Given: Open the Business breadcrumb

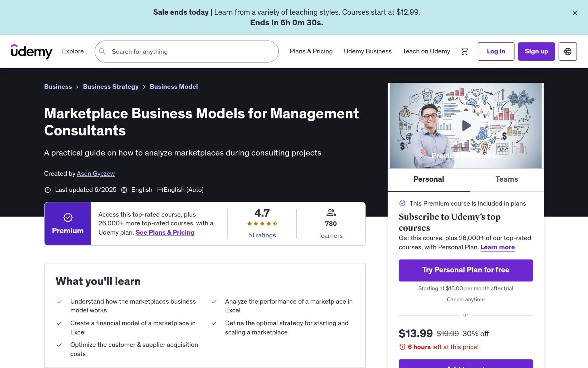Looking at the screenshot, I should click(58, 87).
